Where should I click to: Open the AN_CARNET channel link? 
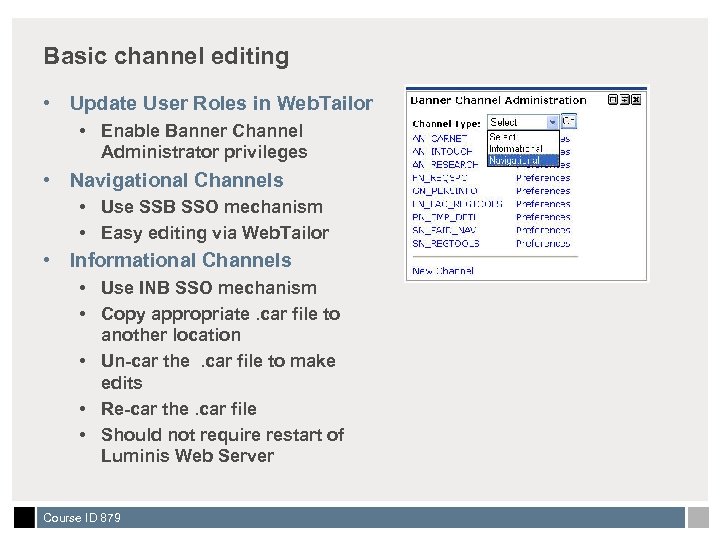coord(439,138)
